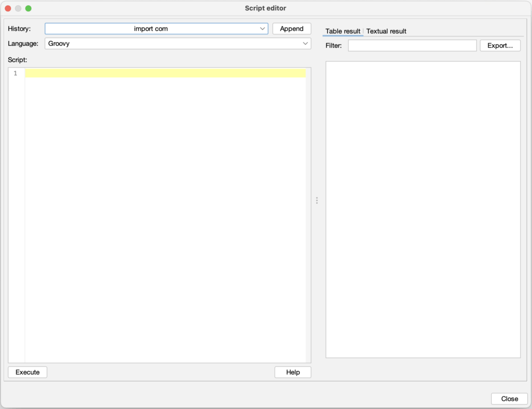Open Help for the script editor
This screenshot has height=409, width=532.
click(292, 372)
